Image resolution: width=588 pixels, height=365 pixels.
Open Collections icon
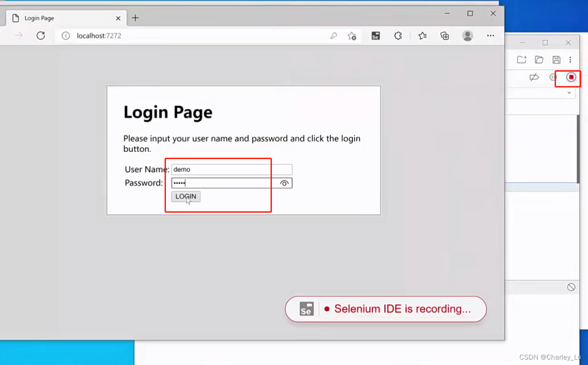(445, 36)
